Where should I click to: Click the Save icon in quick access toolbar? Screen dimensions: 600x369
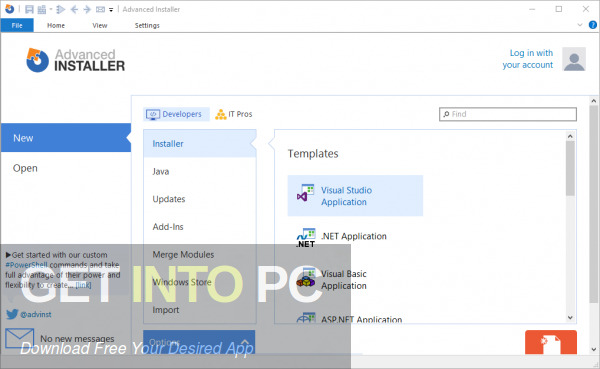[x=29, y=9]
